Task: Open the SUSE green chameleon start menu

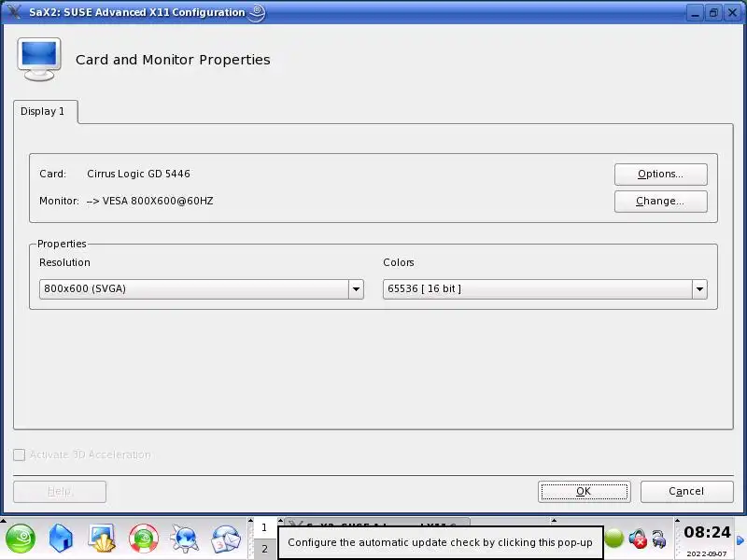Action: (x=20, y=539)
